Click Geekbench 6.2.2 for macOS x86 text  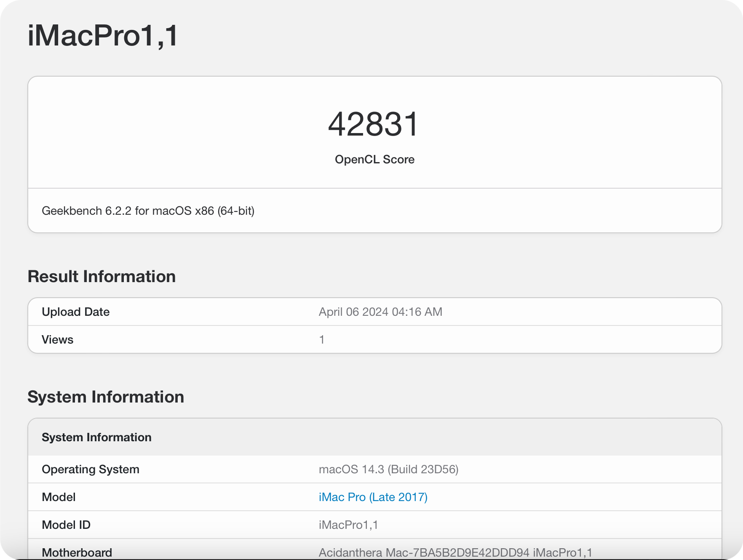point(148,211)
